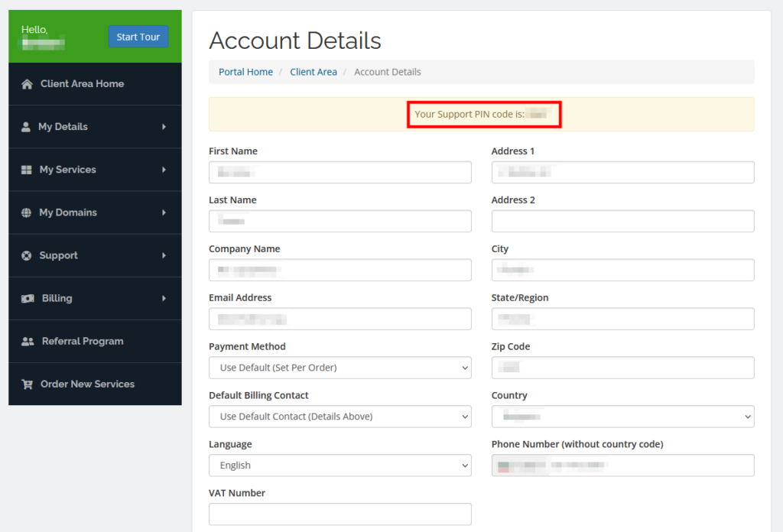The image size is (783, 532).
Task: Click the person icon for My Details
Action: click(x=26, y=127)
